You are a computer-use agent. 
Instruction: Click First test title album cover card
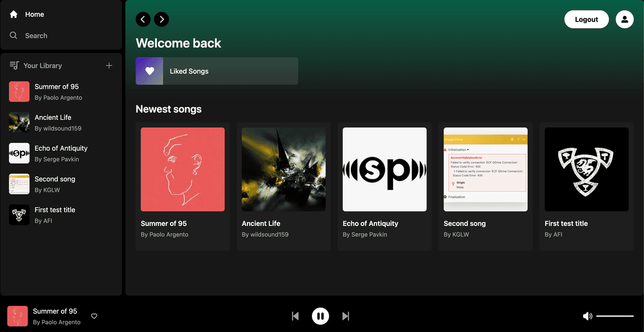587,169
